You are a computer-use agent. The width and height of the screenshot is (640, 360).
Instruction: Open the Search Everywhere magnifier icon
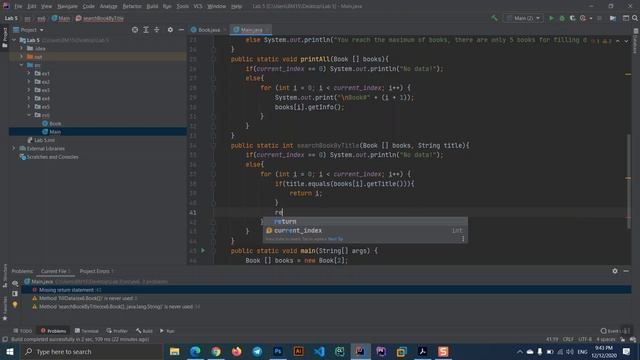click(x=635, y=18)
